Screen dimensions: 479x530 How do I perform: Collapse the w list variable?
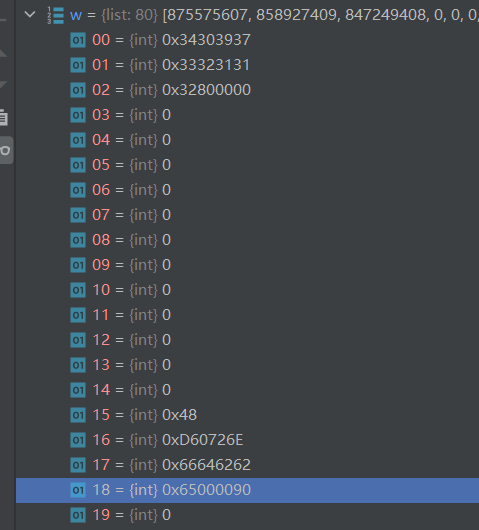pos(30,15)
